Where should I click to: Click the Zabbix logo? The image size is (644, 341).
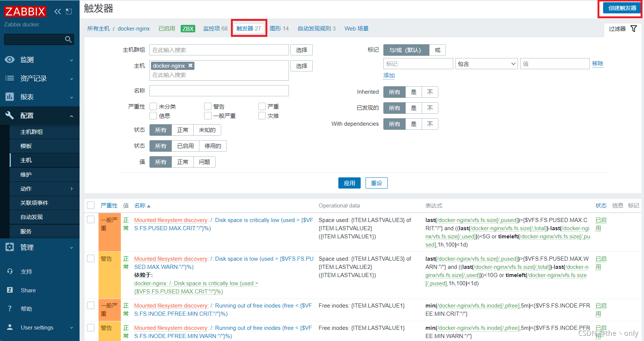[x=25, y=12]
